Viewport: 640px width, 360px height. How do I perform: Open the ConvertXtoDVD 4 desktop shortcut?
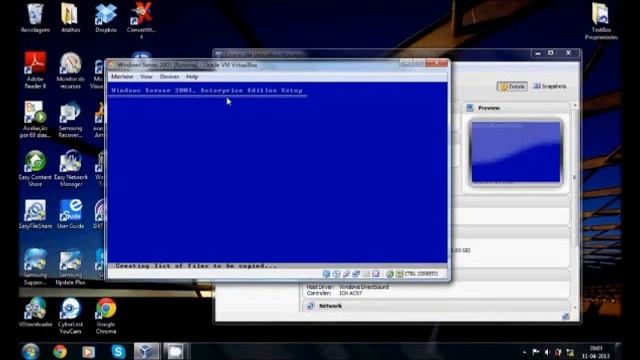pyautogui.click(x=141, y=20)
